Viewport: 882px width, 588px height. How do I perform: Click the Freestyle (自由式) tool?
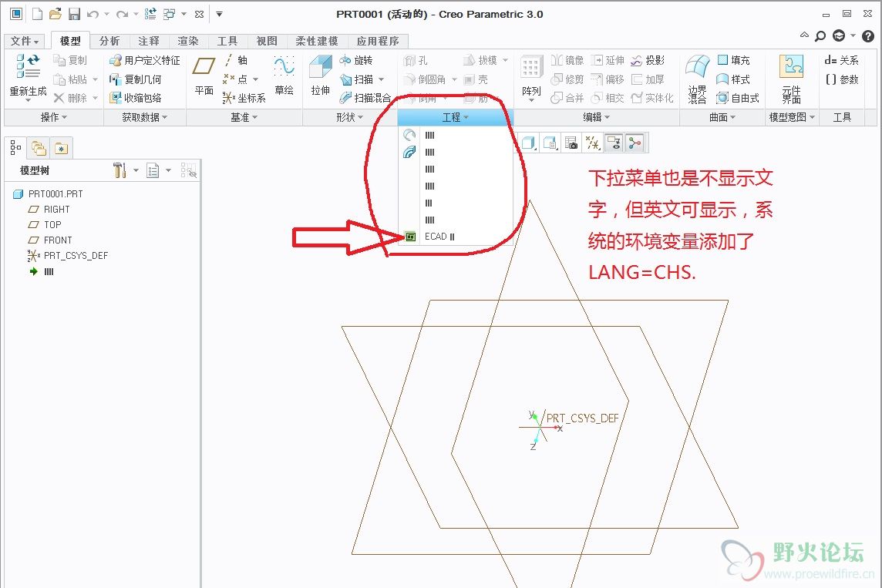(738, 98)
